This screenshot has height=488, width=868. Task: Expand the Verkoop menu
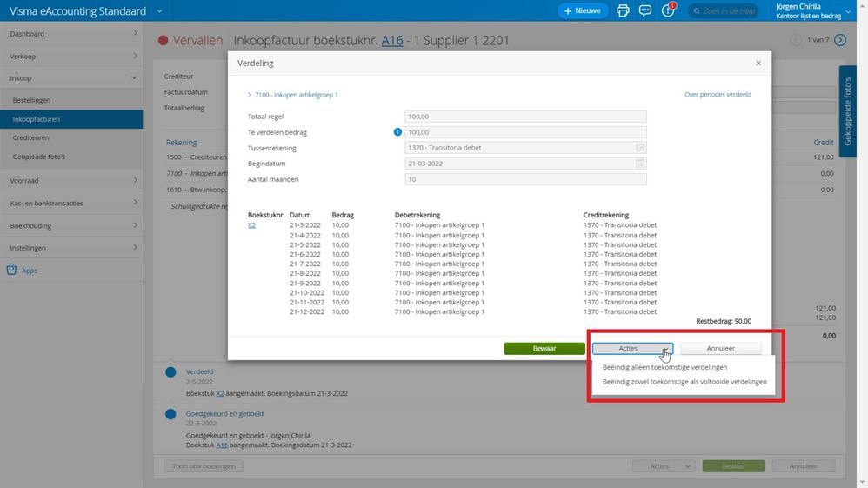pyautogui.click(x=71, y=56)
